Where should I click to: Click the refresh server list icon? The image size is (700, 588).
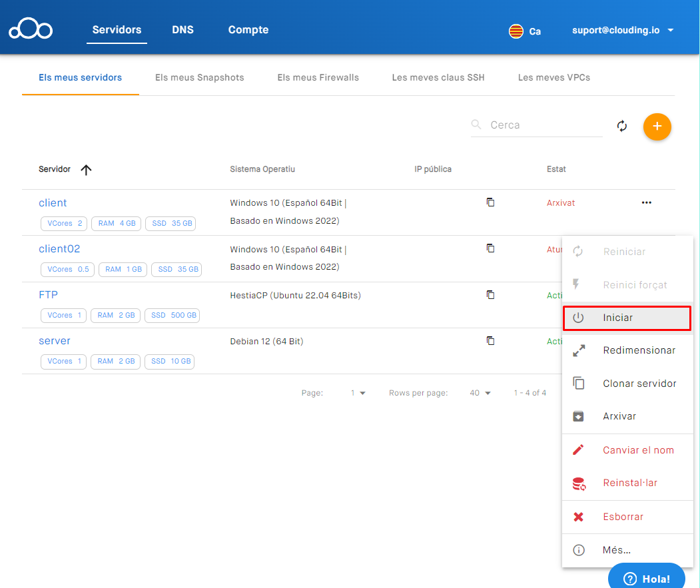pos(622,126)
